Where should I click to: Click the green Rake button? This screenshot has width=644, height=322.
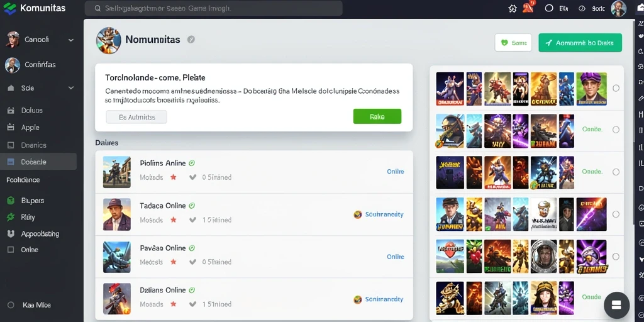click(x=377, y=116)
